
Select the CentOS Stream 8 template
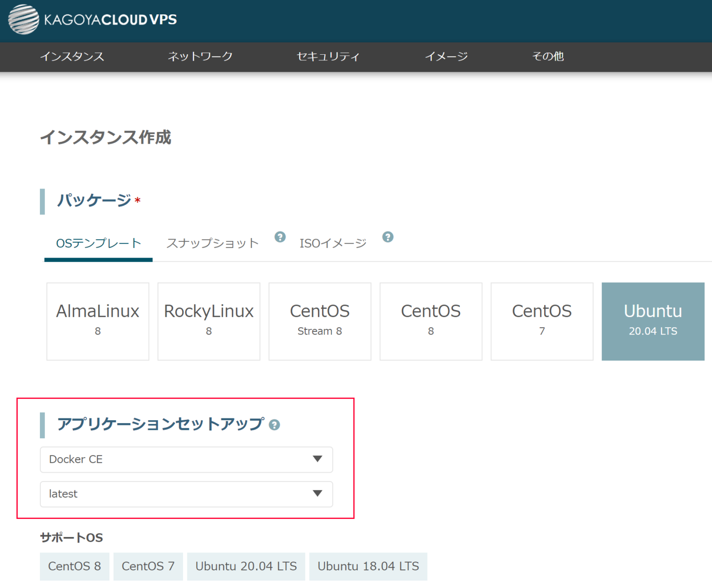pos(320,321)
